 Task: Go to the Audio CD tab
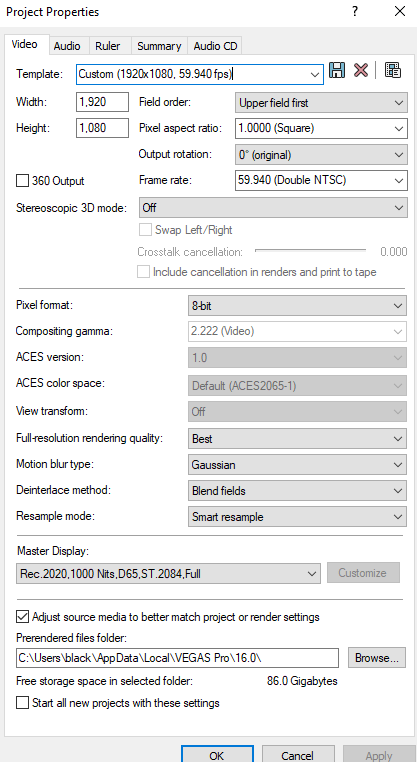[x=215, y=46]
